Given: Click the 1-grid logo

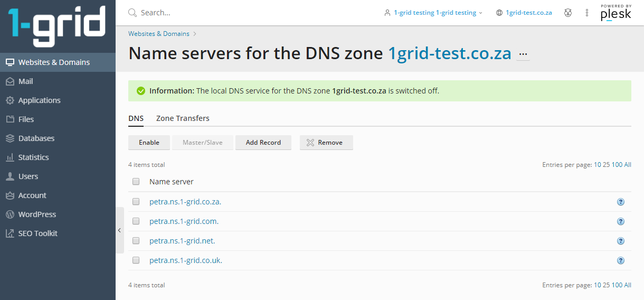Looking at the screenshot, I should (56, 26).
